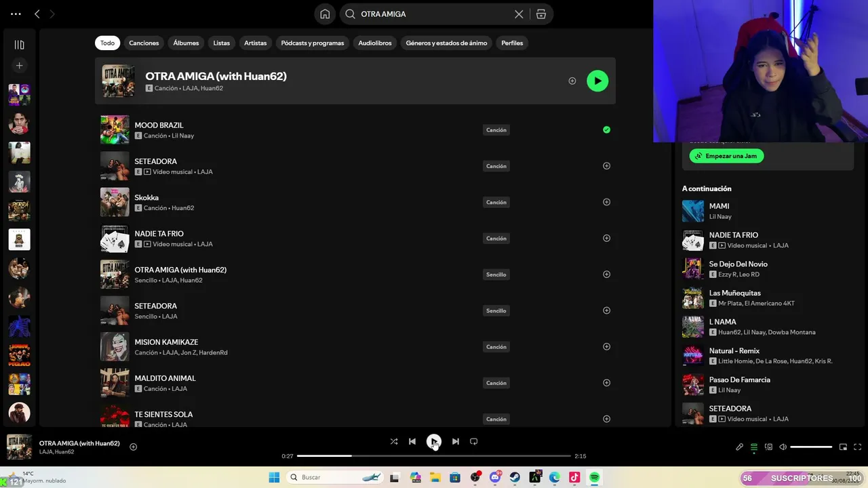Open the mini player

point(843,447)
